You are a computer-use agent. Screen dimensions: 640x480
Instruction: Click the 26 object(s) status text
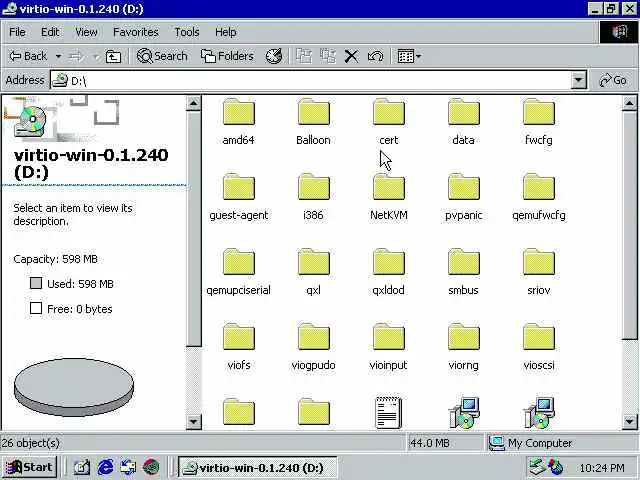31,443
